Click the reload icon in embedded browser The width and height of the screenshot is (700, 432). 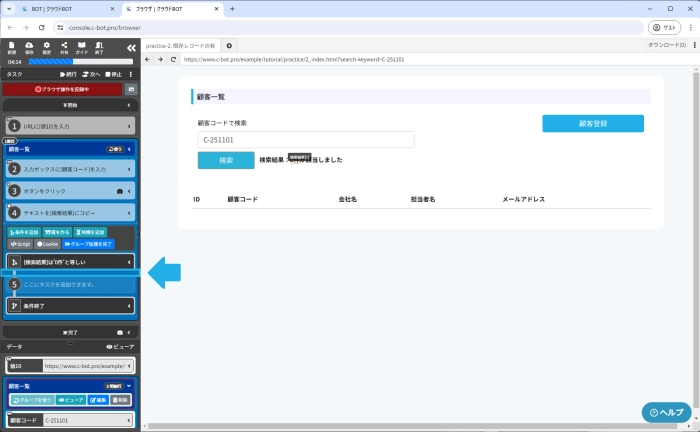pyautogui.click(x=173, y=60)
